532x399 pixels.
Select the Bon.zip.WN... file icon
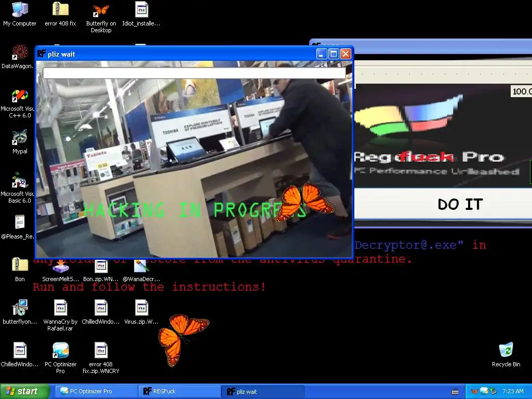[101, 270]
